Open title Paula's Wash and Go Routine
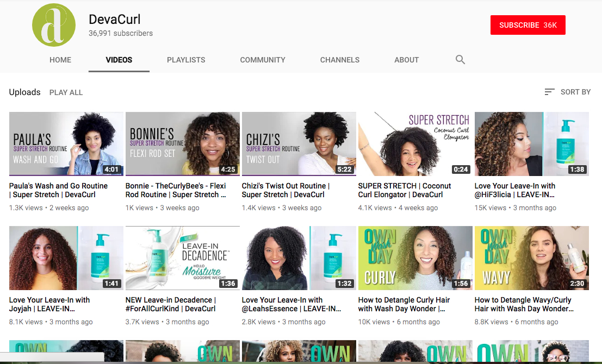This screenshot has height=364, width=602. click(58, 190)
